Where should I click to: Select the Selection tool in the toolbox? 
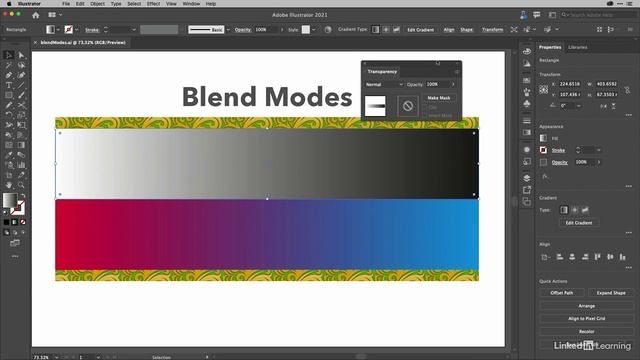tap(9, 55)
